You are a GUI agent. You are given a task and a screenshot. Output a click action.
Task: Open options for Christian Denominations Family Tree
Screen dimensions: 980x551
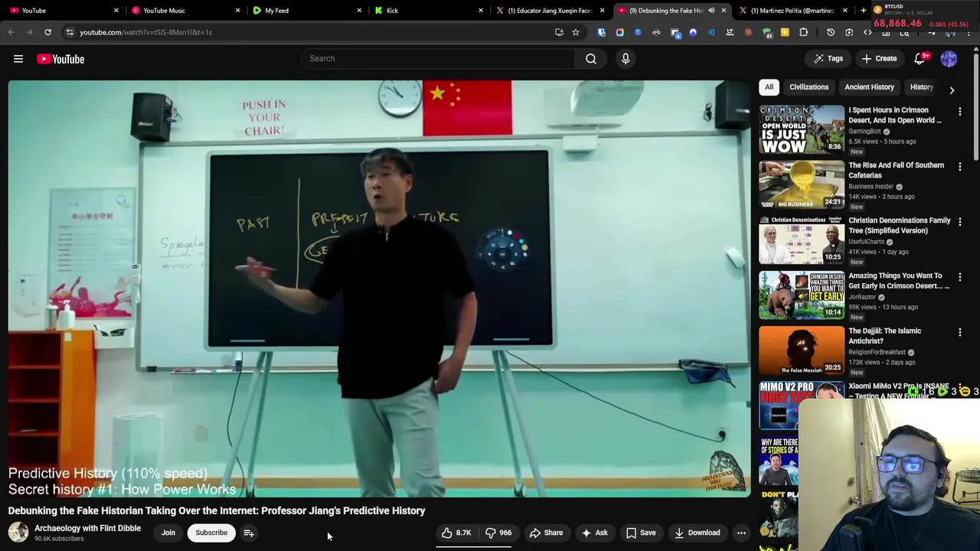click(x=960, y=222)
